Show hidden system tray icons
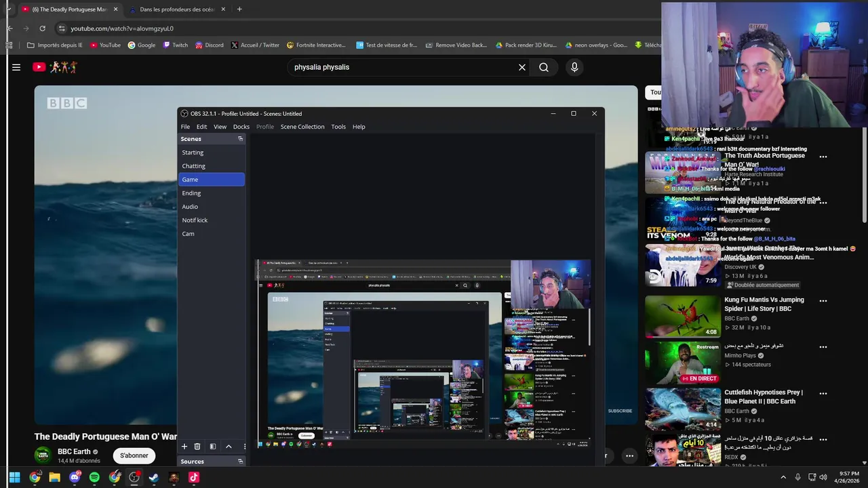 coord(783,477)
